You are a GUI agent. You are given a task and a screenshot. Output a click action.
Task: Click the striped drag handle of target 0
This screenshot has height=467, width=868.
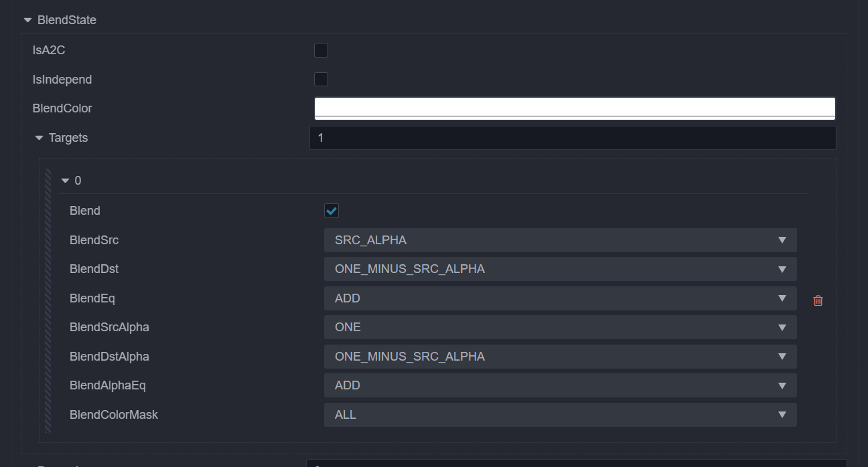(48, 300)
